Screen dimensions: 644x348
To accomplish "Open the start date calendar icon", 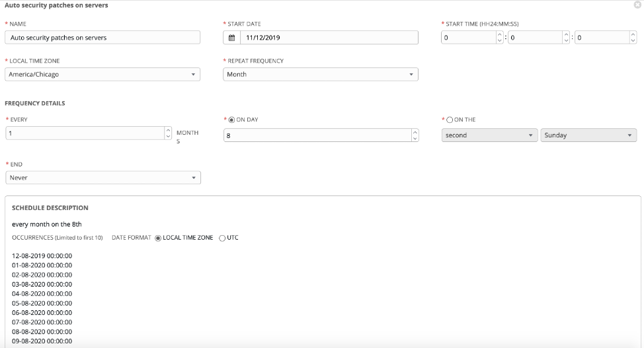I will pyautogui.click(x=231, y=38).
